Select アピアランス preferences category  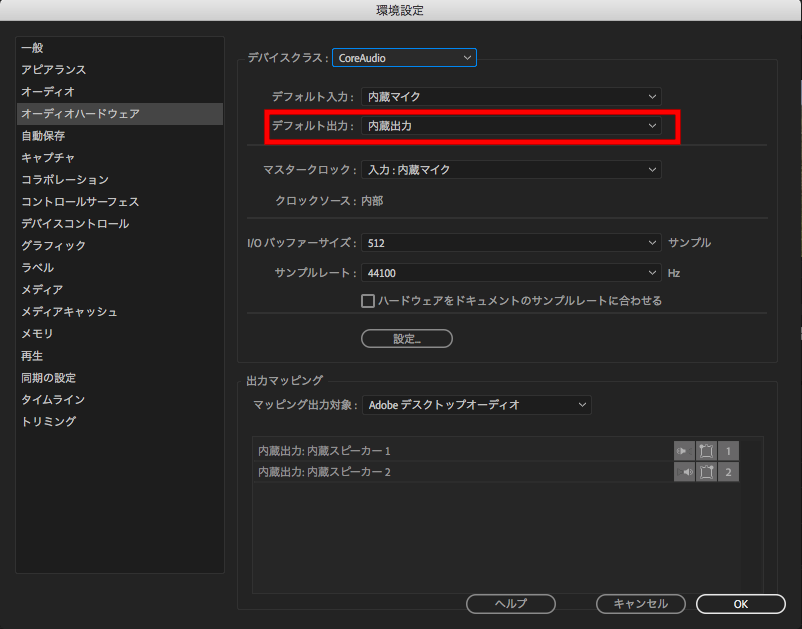coord(120,70)
